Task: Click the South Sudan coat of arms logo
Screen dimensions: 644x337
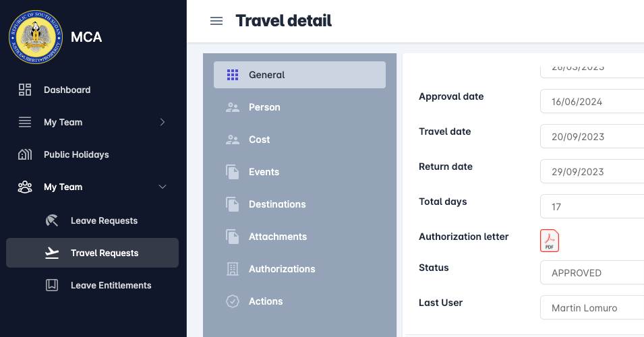Action: (36, 37)
